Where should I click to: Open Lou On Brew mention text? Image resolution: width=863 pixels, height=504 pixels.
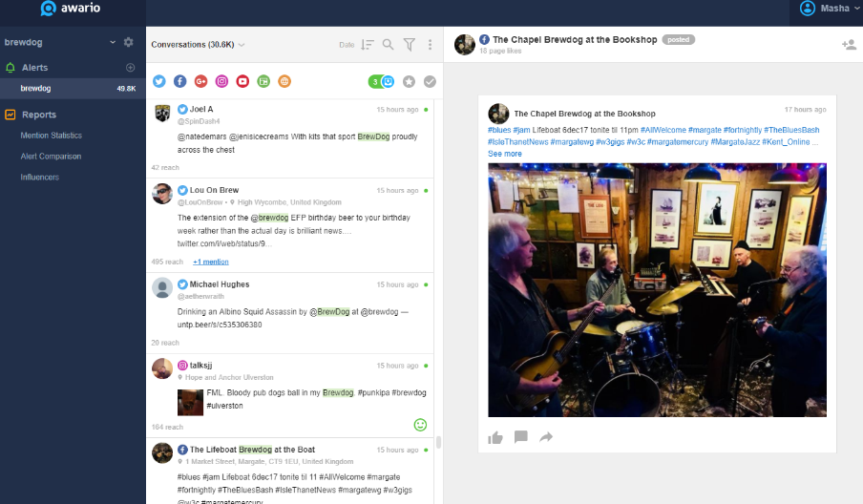point(293,231)
